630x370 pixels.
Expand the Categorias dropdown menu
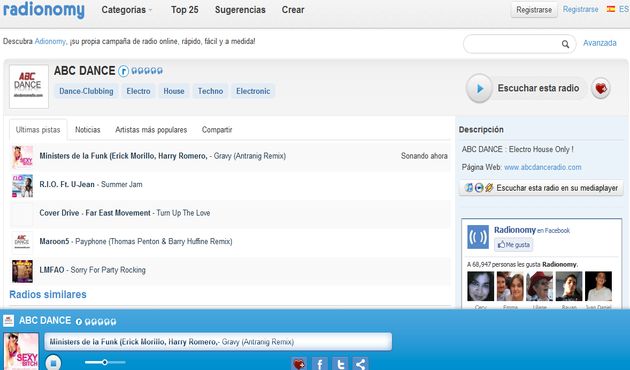[127, 10]
